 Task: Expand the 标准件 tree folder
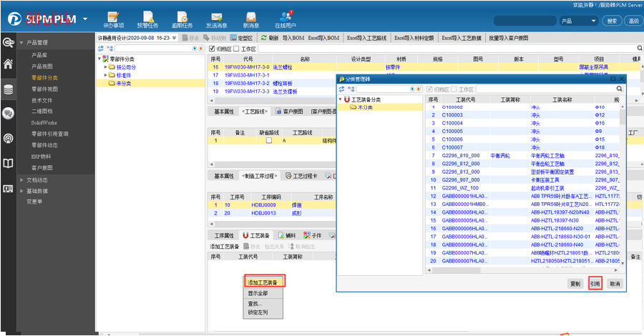tap(106, 75)
